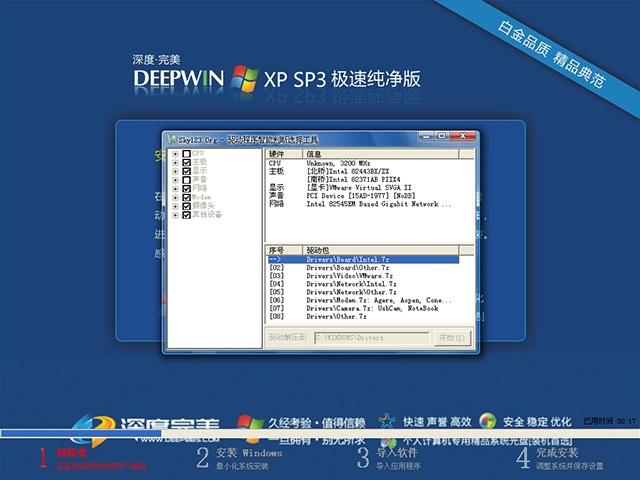Click the star icon before 快速 声誉 高效
The height and width of the screenshot is (480, 640).
click(387, 421)
